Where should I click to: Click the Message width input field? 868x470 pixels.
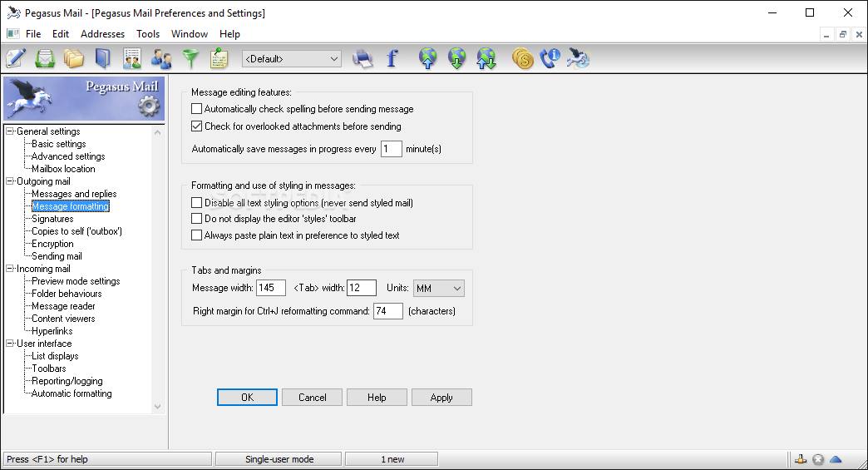(271, 288)
